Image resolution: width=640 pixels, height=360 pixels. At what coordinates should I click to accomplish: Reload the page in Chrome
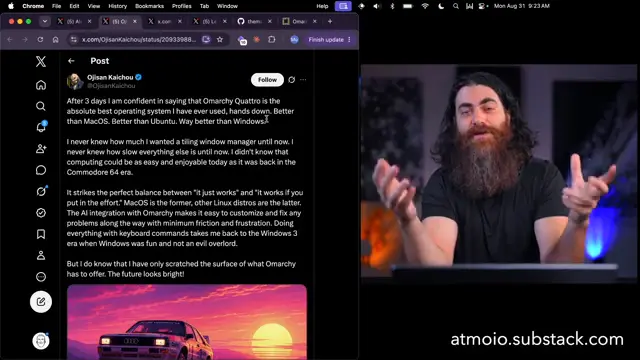(x=40, y=40)
